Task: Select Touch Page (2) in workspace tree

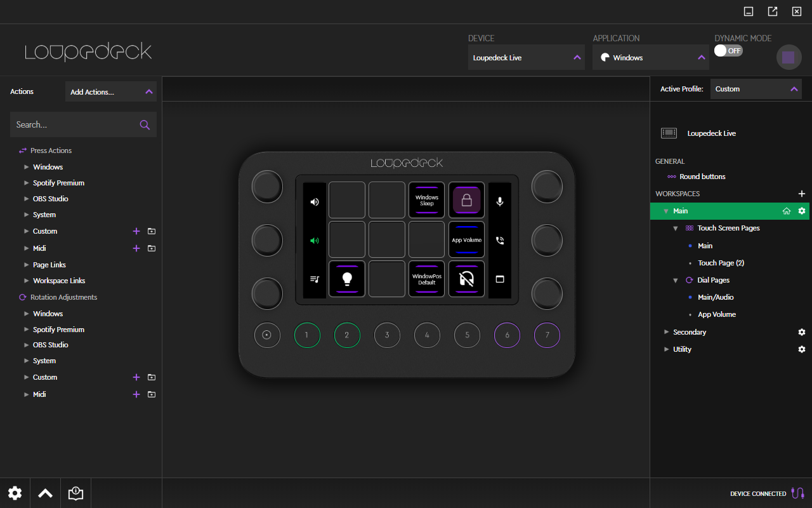Action: 721,263
